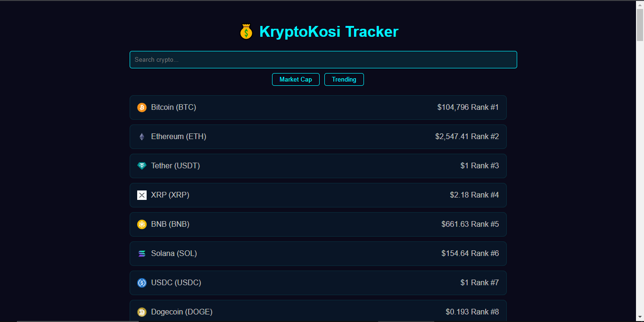Select the Ethereum diamond icon
644x322 pixels.
point(142,136)
